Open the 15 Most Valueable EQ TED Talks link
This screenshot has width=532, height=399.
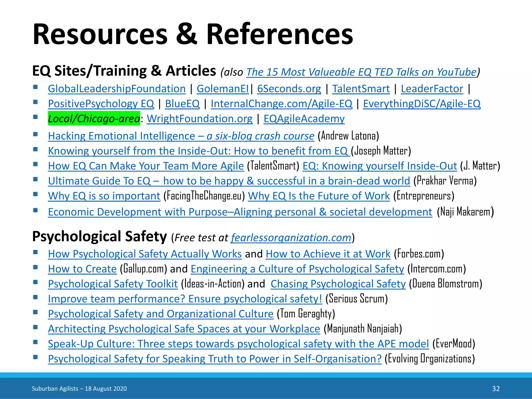pos(362,72)
